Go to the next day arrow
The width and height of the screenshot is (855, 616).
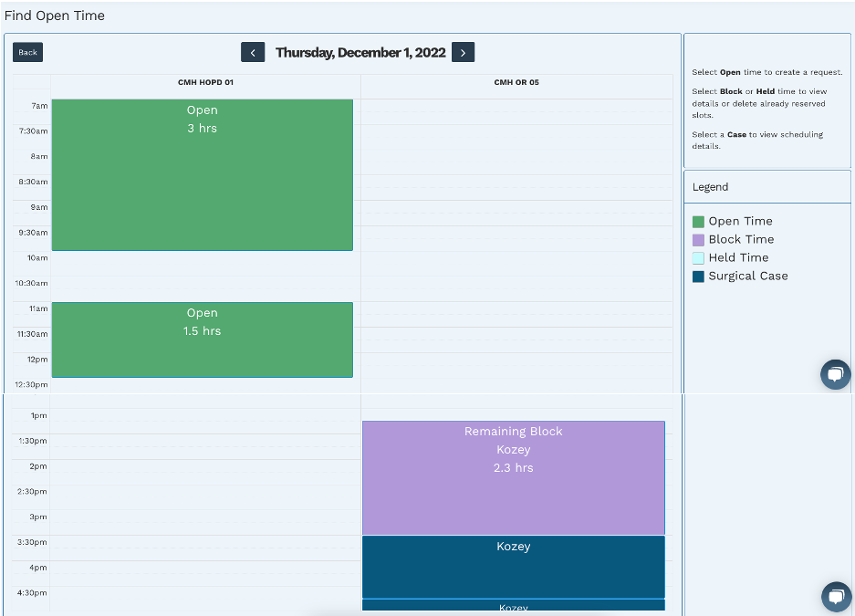click(x=463, y=52)
